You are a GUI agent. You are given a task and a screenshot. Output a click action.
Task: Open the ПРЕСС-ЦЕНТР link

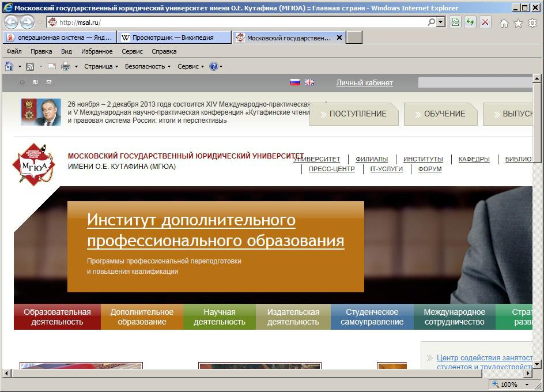pyautogui.click(x=332, y=169)
